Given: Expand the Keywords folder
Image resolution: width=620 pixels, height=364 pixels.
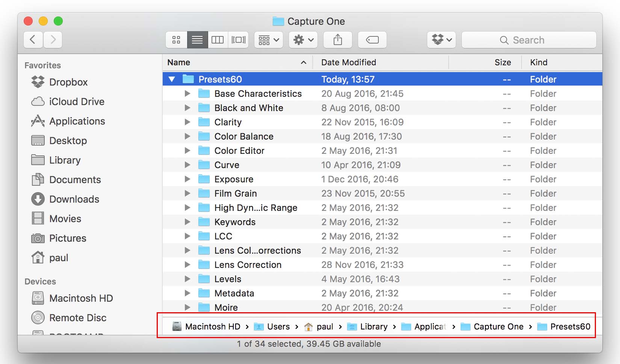Looking at the screenshot, I should [x=187, y=222].
